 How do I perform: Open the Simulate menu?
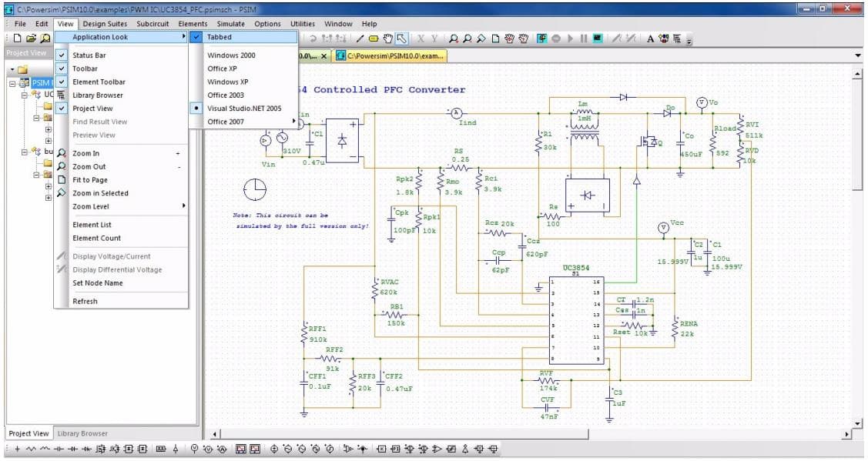[x=231, y=24]
